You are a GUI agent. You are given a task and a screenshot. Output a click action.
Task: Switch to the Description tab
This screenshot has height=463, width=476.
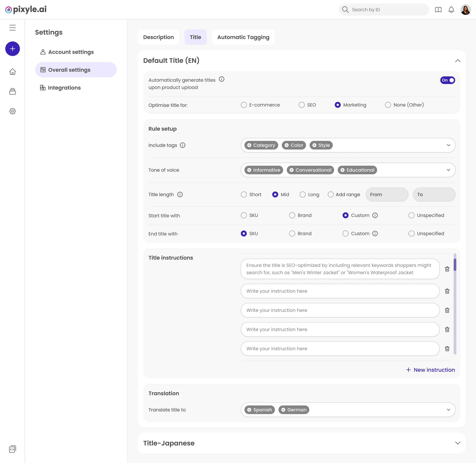[x=158, y=37]
